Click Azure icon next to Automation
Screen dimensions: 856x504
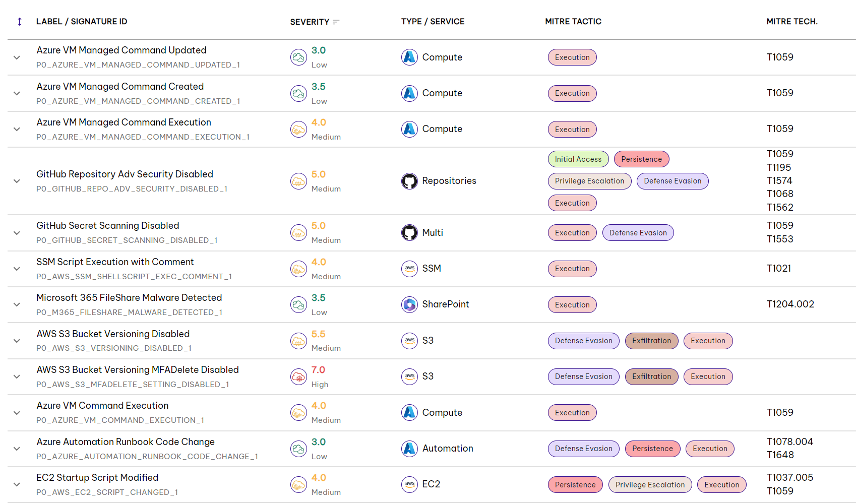pyautogui.click(x=409, y=448)
